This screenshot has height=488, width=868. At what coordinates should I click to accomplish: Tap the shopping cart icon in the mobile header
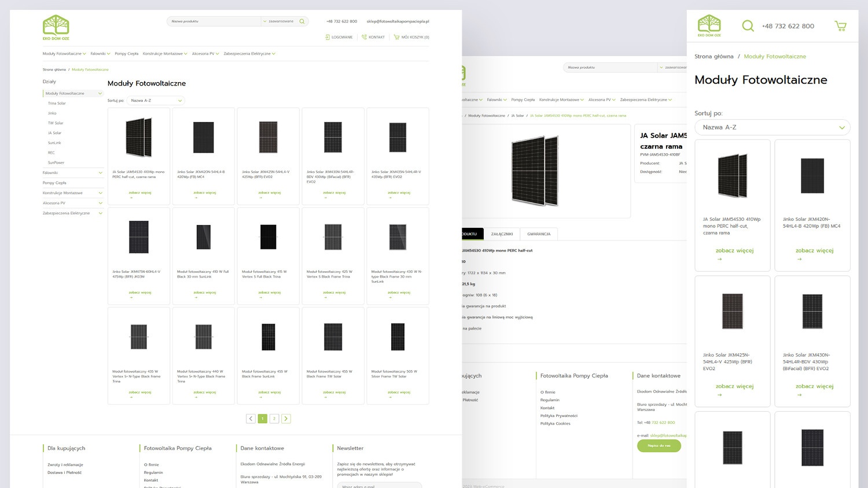coord(840,26)
